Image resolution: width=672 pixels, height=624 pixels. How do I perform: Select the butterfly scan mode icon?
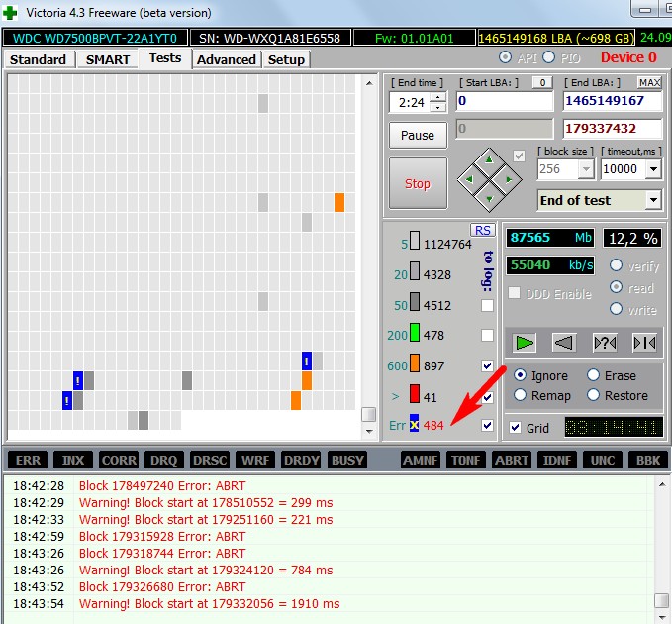tap(644, 342)
